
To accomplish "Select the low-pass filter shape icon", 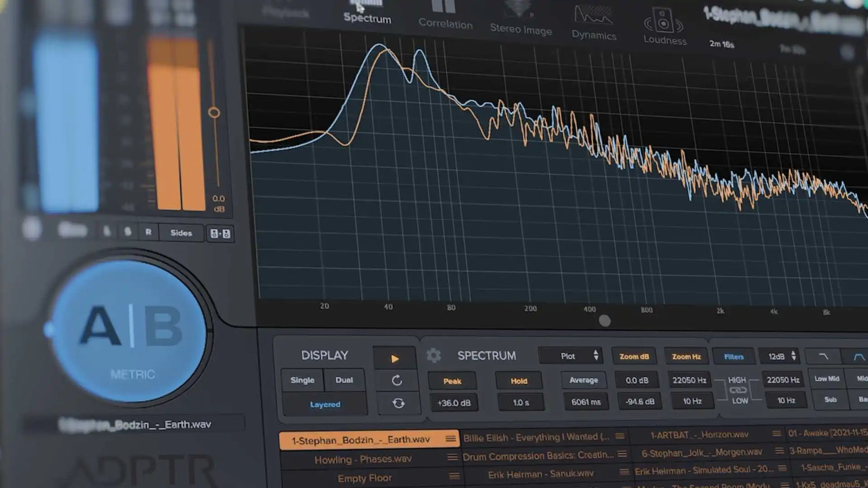I will coord(823,357).
